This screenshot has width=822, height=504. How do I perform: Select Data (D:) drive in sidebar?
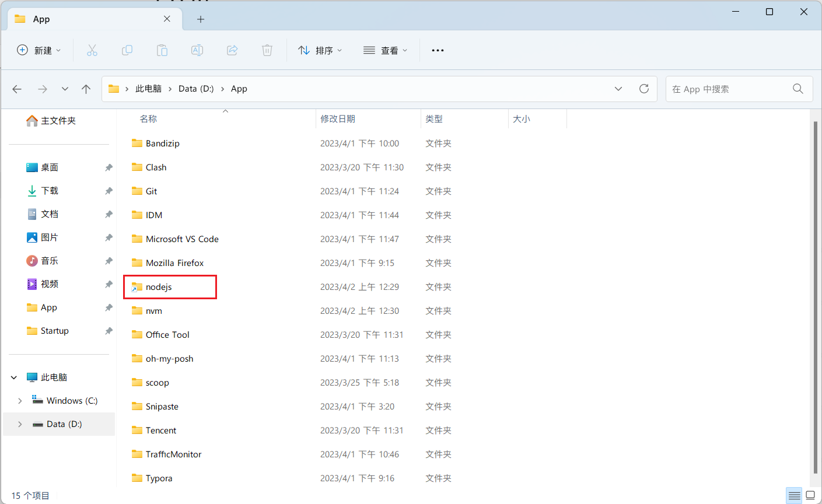[59, 424]
